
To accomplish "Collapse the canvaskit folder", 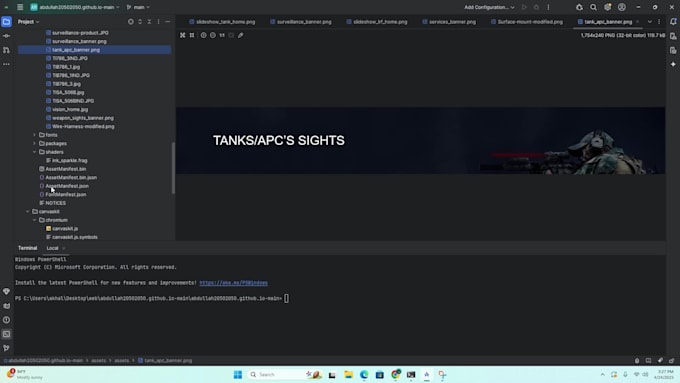I will point(28,212).
